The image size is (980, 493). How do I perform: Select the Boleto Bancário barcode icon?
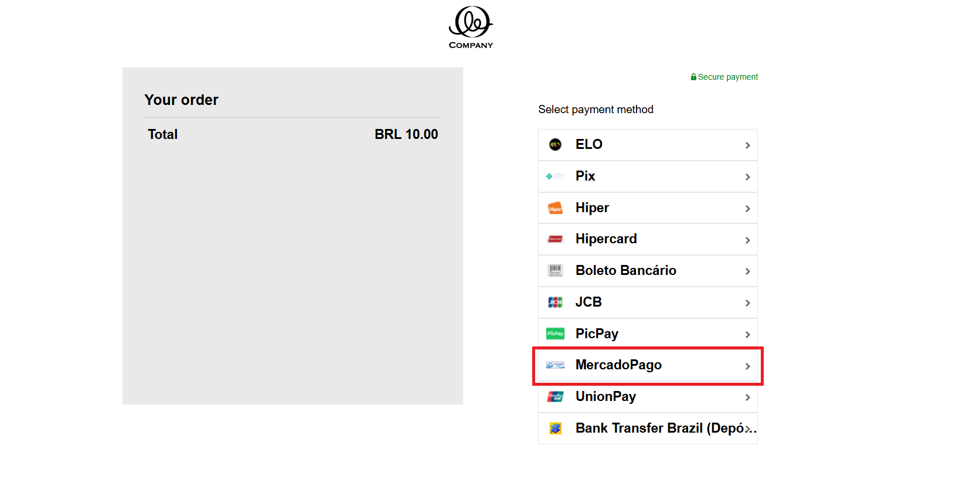(x=555, y=270)
